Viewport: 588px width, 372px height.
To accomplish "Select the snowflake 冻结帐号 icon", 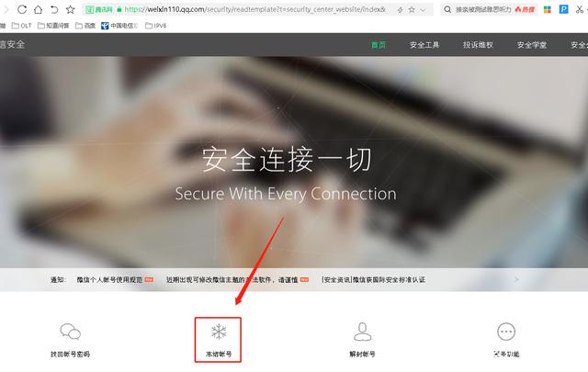I will pyautogui.click(x=219, y=332).
